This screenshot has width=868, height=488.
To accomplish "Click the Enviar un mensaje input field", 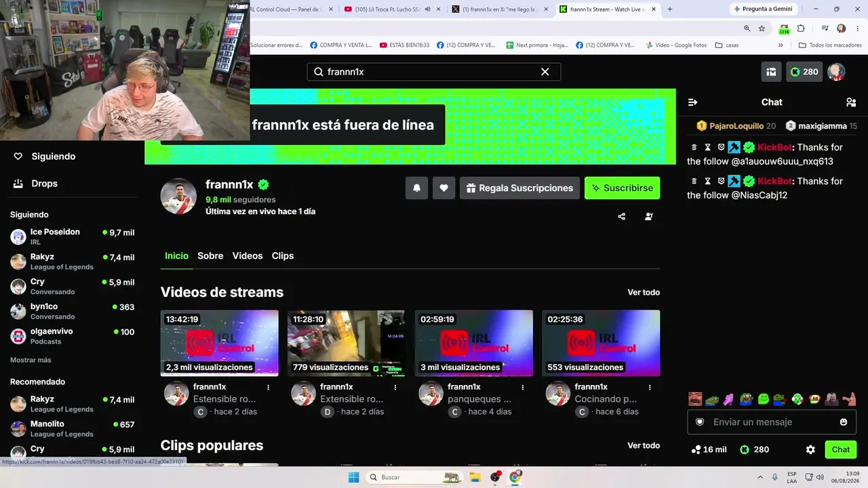I will tap(772, 422).
